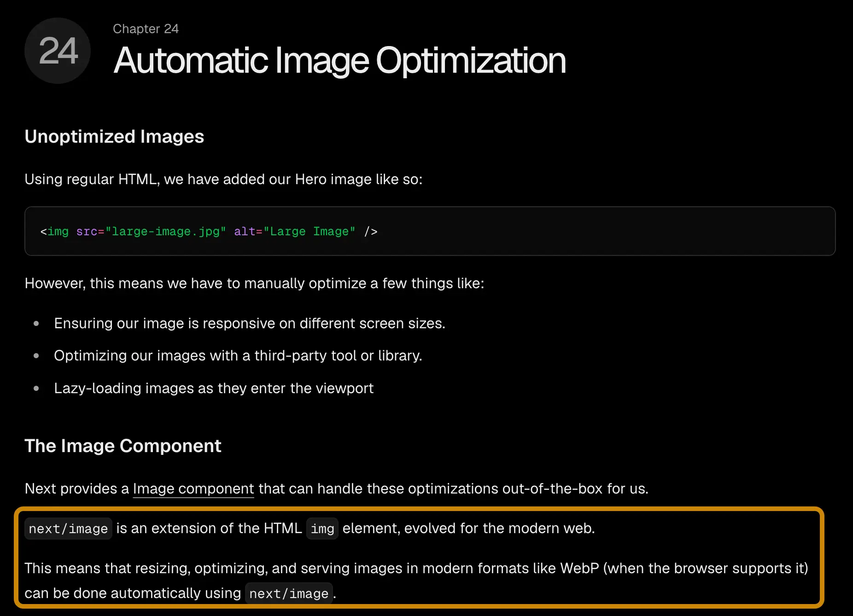
Task: Click the "manually optimize" paragraph
Action: [254, 283]
